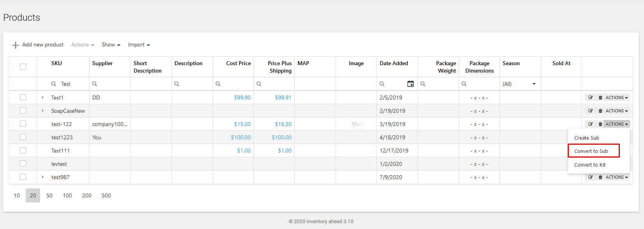Click SKU filter field containing Test
This screenshot has width=644, height=229.
[63, 84]
